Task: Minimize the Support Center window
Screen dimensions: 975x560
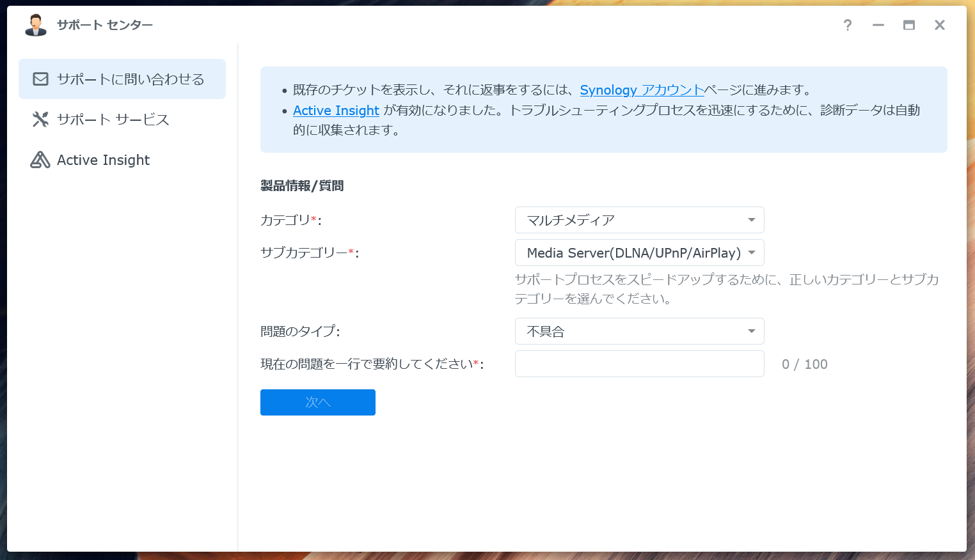Action: tap(878, 25)
